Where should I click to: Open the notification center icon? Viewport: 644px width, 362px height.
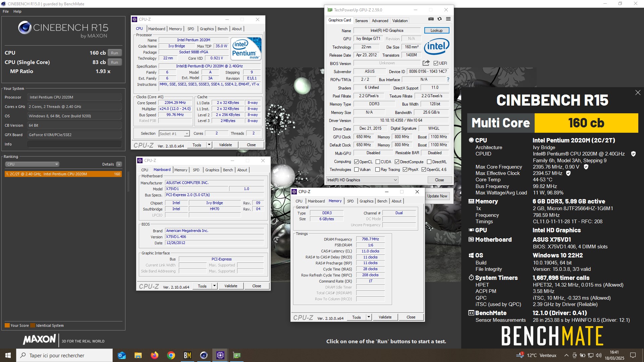point(633,355)
